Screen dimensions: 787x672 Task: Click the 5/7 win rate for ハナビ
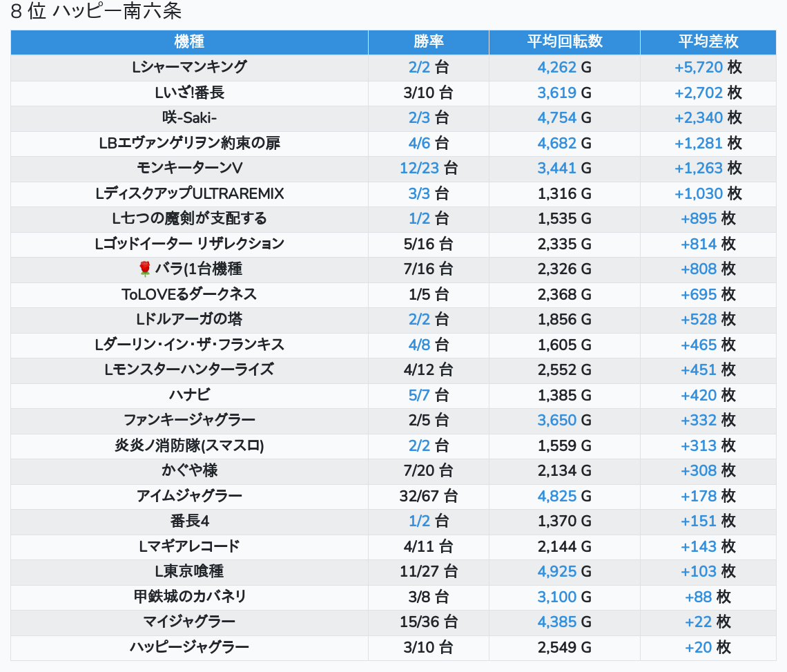[x=419, y=395]
